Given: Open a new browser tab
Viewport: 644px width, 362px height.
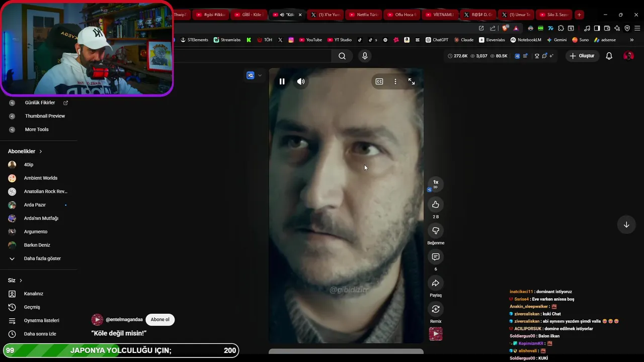Looking at the screenshot, I should [x=579, y=15].
